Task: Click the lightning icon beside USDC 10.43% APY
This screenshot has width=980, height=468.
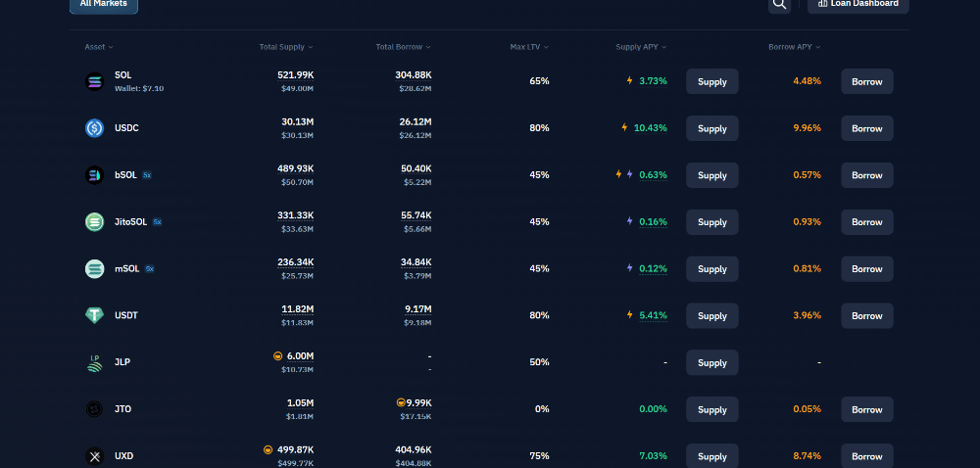Action: coord(624,127)
